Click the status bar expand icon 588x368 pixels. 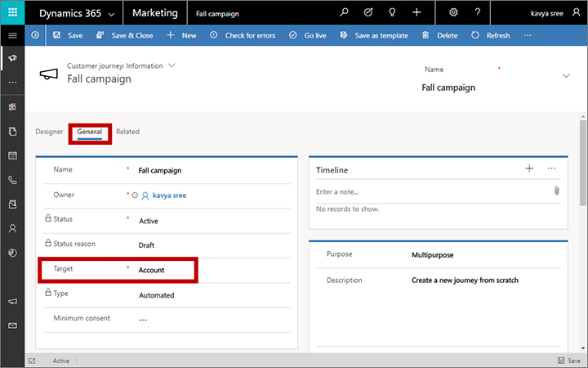[x=32, y=361]
